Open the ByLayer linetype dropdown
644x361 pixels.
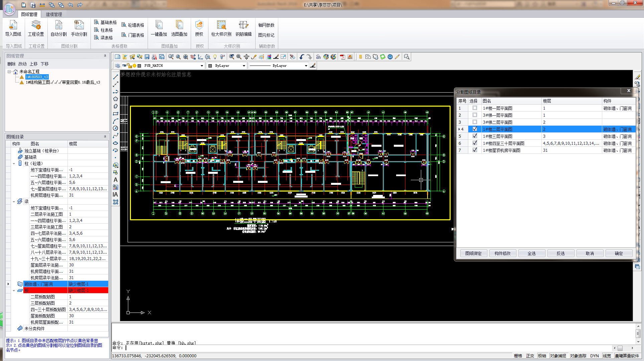[306, 66]
